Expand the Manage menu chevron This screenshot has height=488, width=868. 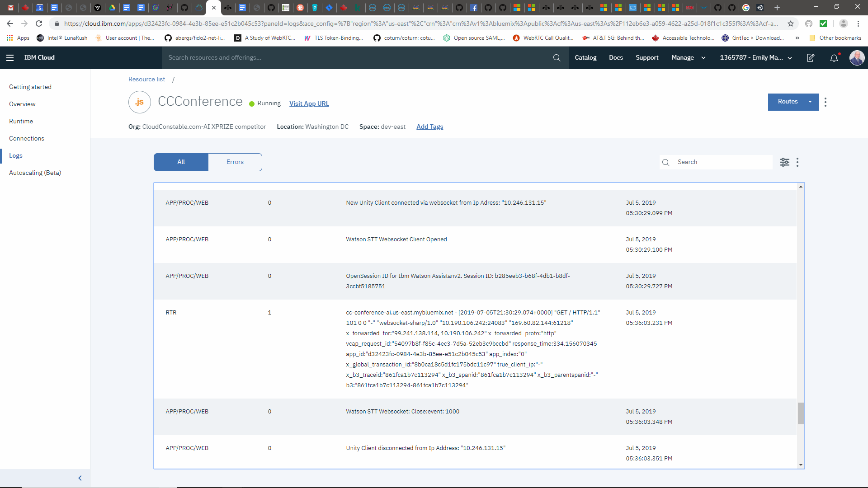coord(703,58)
